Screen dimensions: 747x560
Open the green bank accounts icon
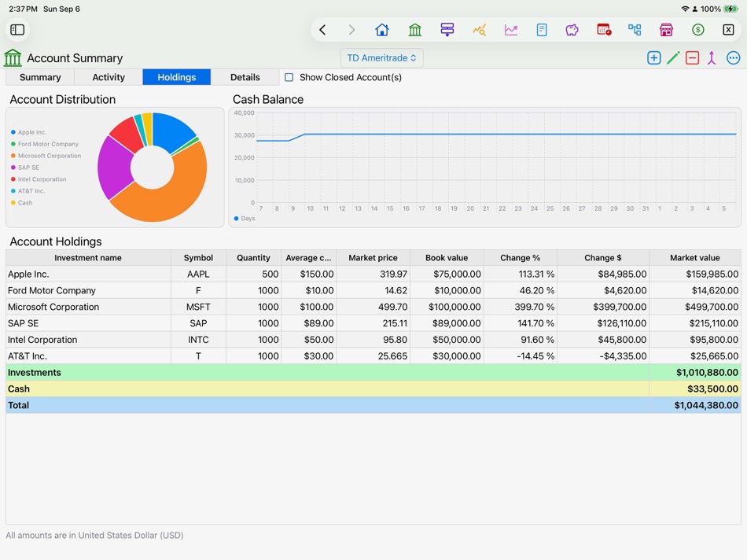[415, 30]
